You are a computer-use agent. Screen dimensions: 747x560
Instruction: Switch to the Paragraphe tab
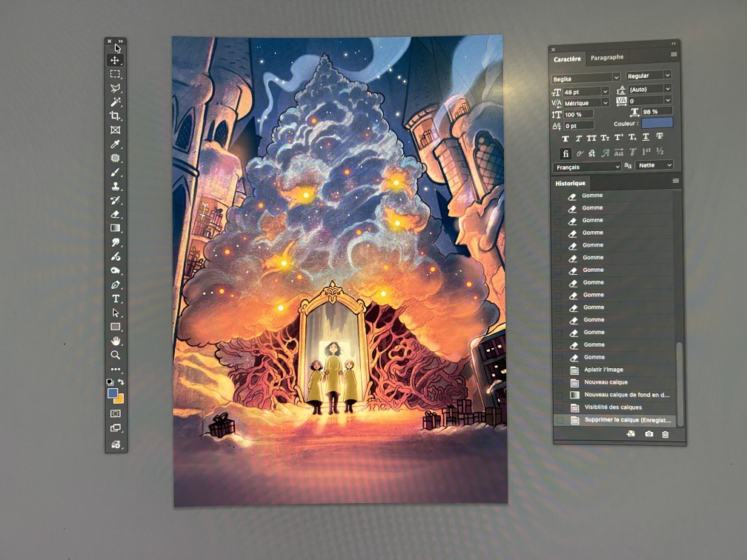(x=607, y=58)
